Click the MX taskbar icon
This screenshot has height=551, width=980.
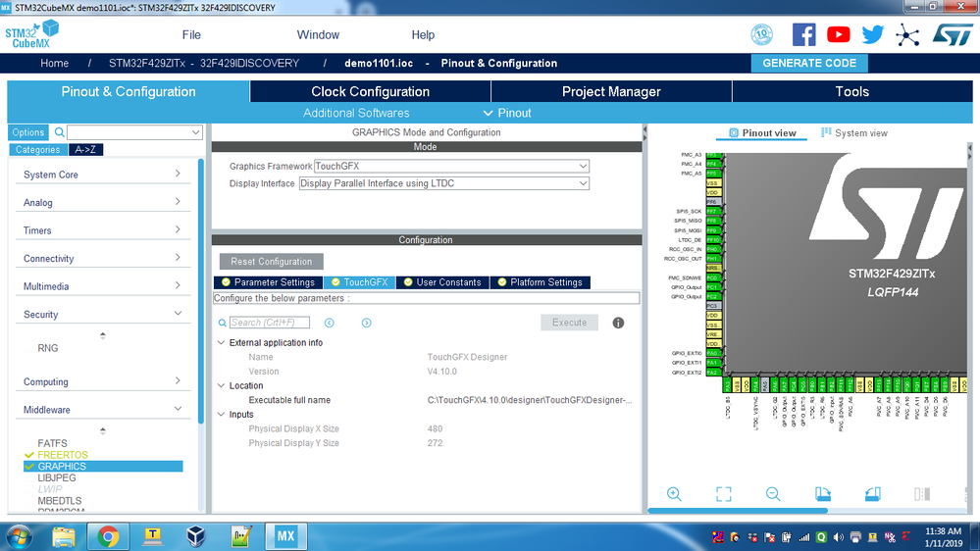pos(285,536)
